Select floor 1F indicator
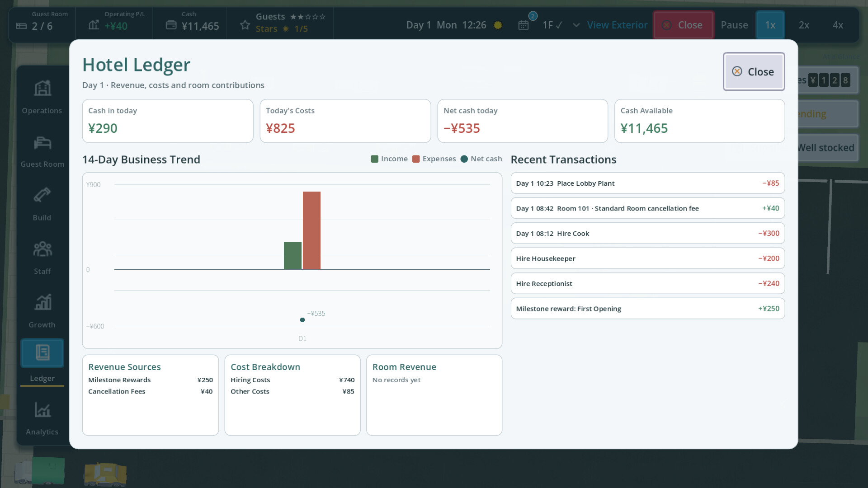868x488 pixels. [552, 25]
